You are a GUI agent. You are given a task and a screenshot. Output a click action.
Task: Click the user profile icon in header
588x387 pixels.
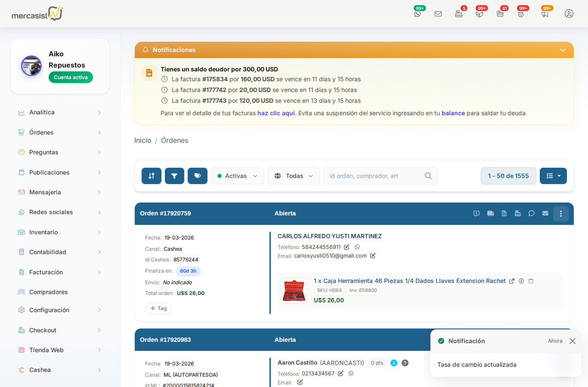pyautogui.click(x=569, y=14)
